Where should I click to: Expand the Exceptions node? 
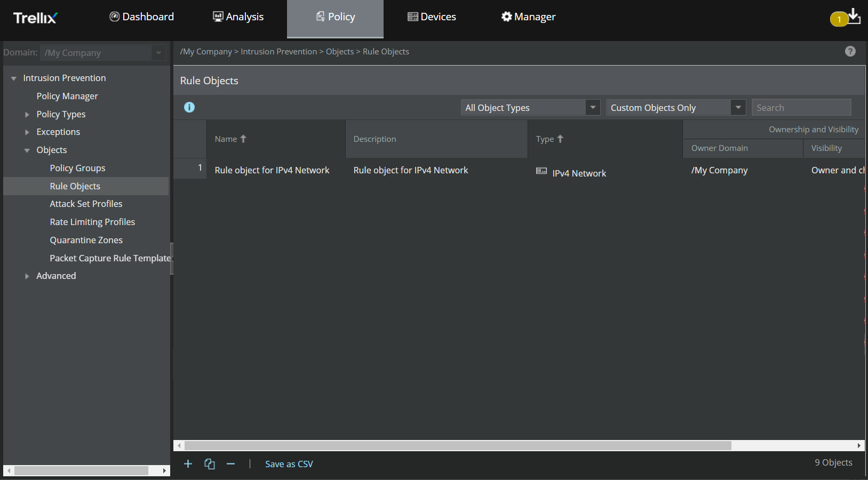[27, 132]
